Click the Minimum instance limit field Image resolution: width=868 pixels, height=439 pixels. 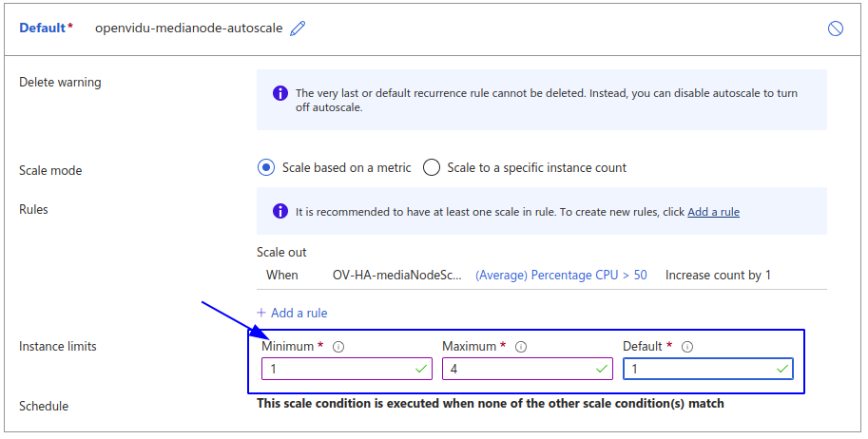click(338, 369)
